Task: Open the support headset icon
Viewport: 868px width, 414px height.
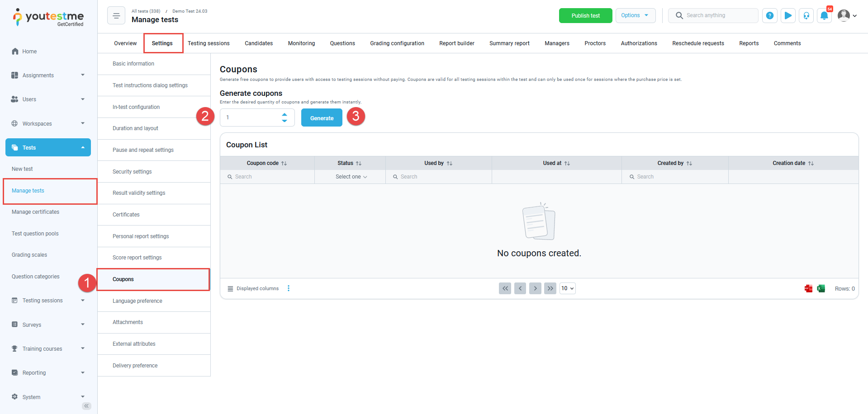Action: pyautogui.click(x=806, y=16)
